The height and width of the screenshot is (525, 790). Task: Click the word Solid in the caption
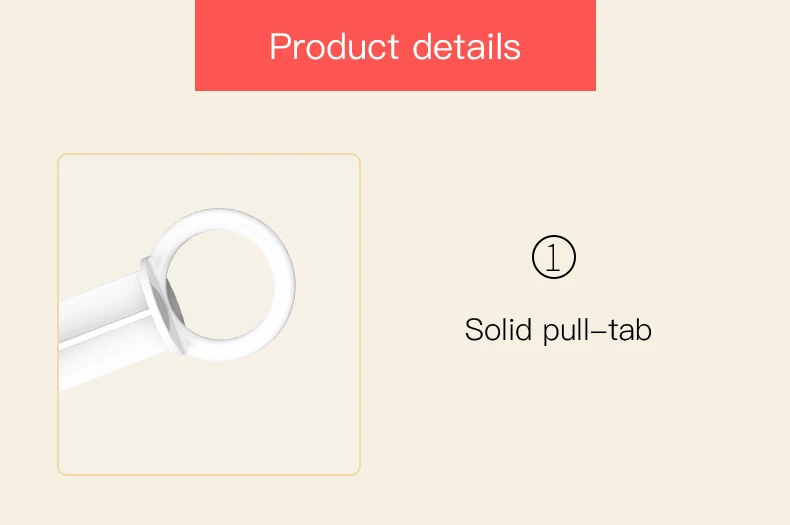498,330
